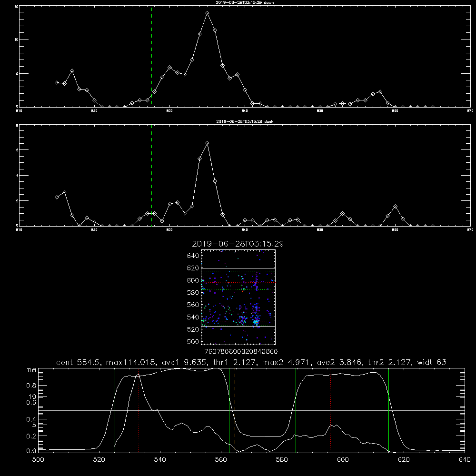
Task: Click the 'widt 63' value in bottom title
Action: tap(432, 362)
